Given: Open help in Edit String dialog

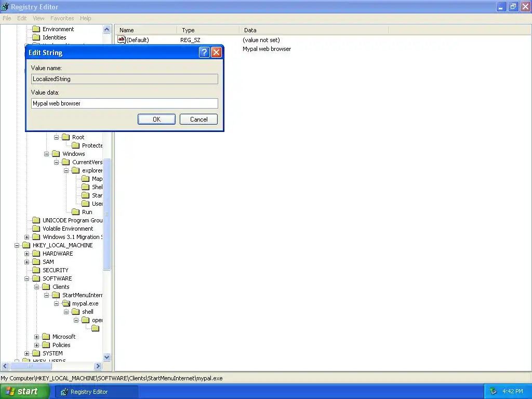Looking at the screenshot, I should point(204,52).
